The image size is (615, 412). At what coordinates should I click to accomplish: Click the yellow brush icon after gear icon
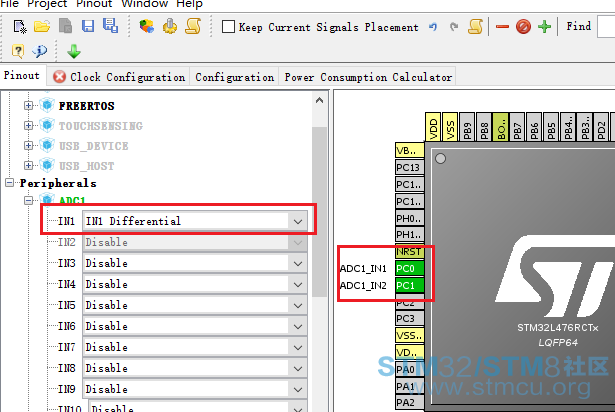[x=193, y=26]
